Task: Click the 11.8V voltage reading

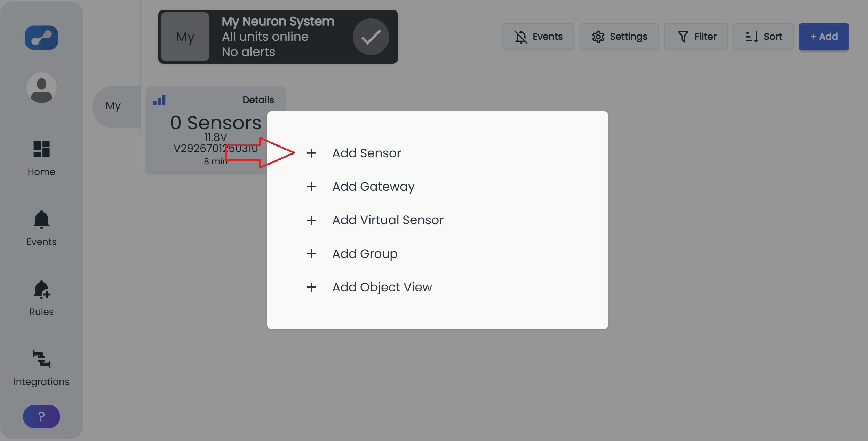Action: tap(216, 137)
